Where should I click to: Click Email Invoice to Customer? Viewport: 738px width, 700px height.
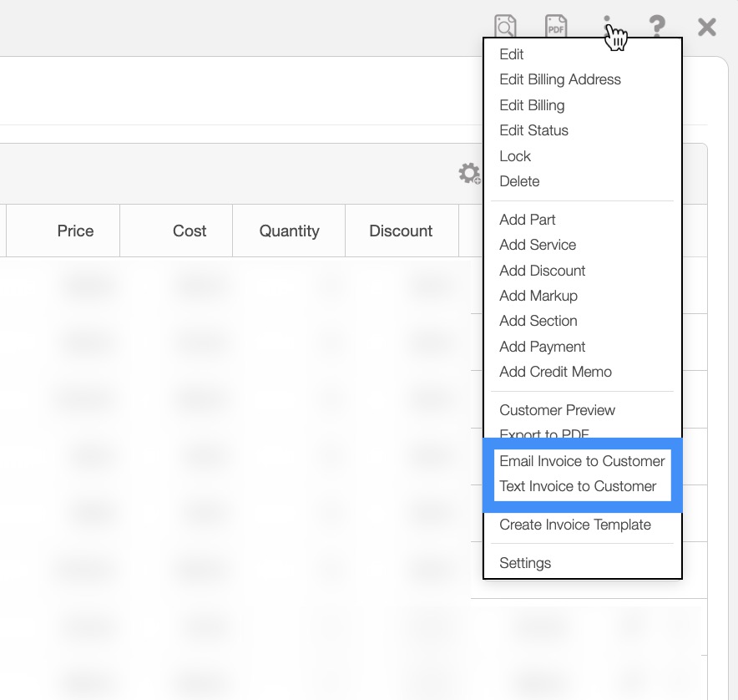click(x=582, y=461)
